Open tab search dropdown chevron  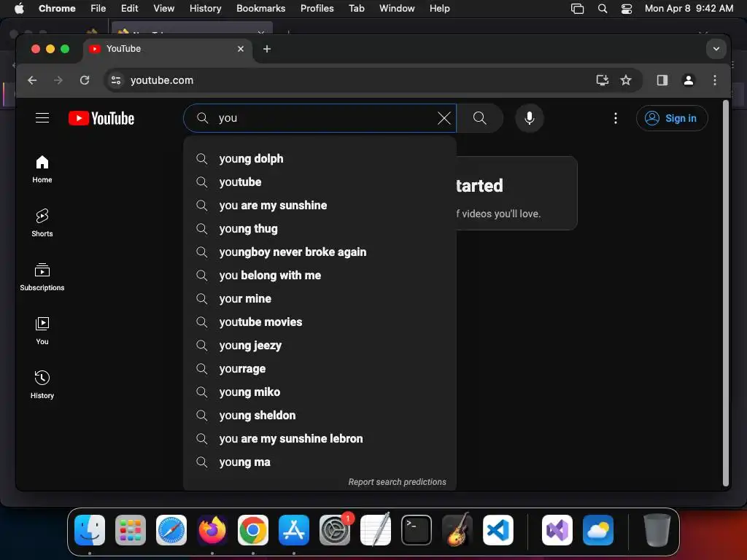(x=716, y=49)
